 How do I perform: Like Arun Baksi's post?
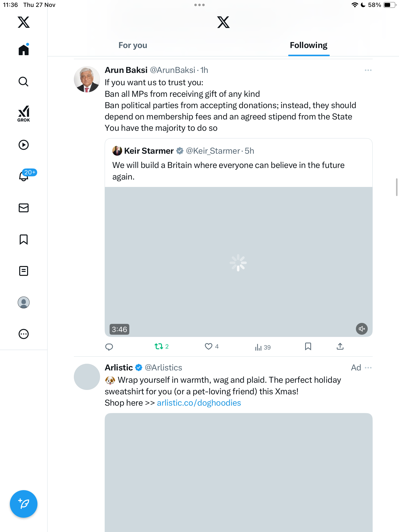(209, 347)
